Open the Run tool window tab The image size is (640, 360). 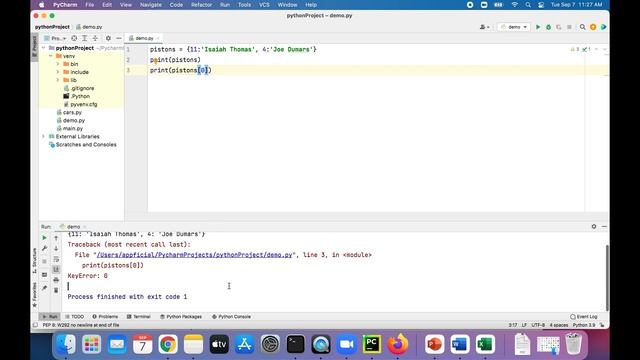(x=50, y=317)
